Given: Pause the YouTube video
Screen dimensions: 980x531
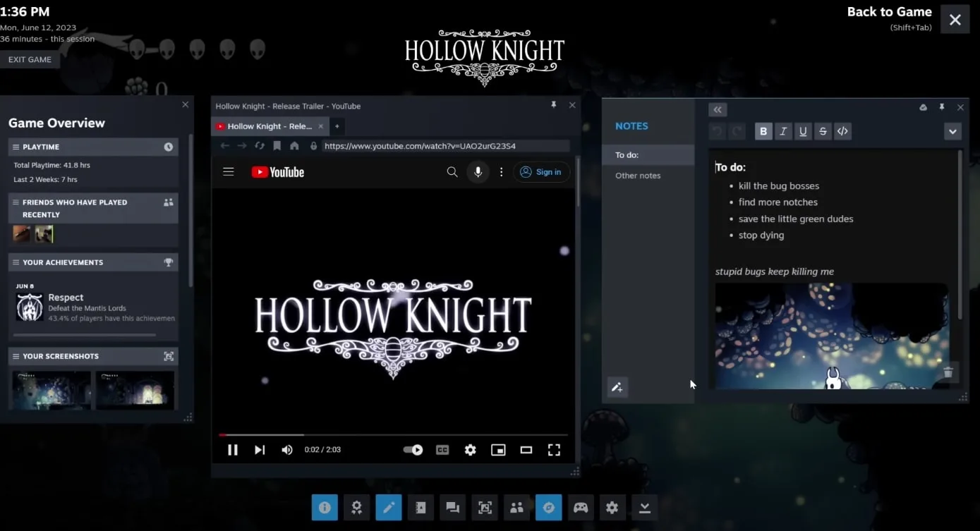Looking at the screenshot, I should pos(233,450).
